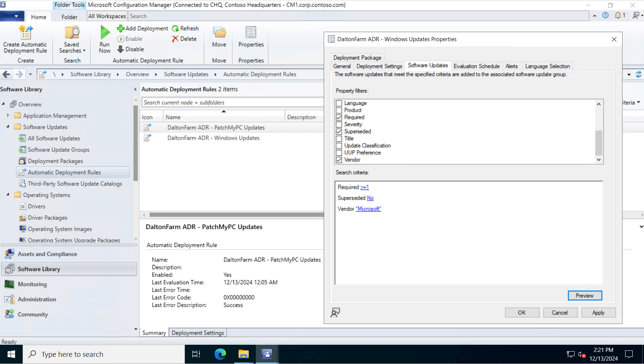Screen dimensions: 644x364
Task: Uncheck the Superseded property filter
Action: click(339, 131)
